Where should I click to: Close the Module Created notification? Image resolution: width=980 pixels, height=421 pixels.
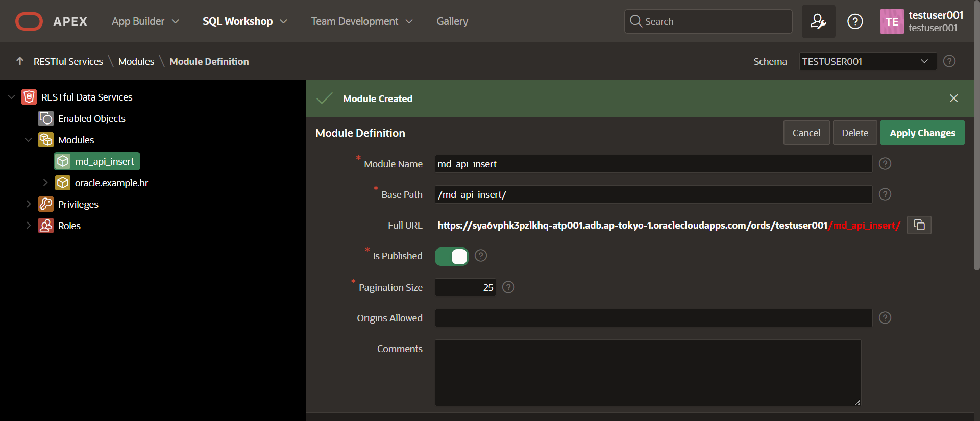click(953, 98)
